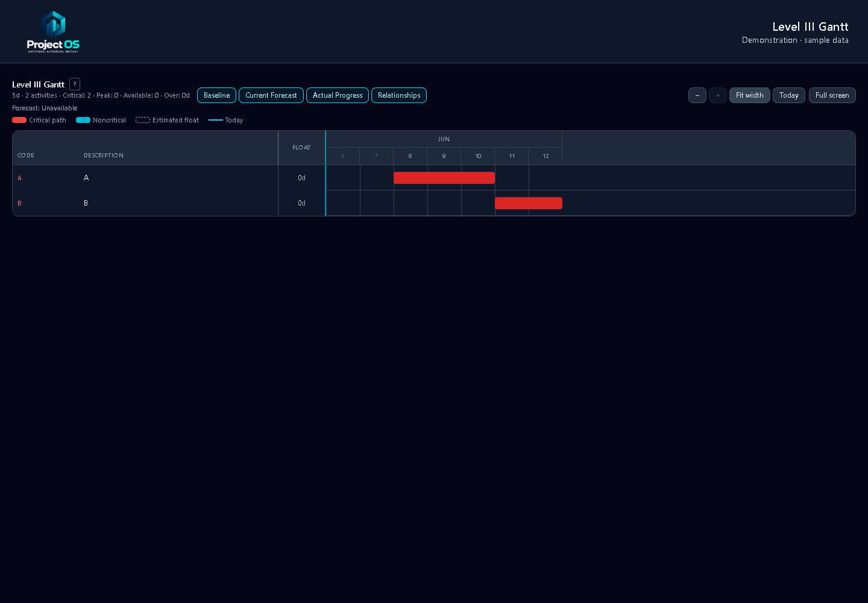The height and width of the screenshot is (603, 868).
Task: Click the FLOAT column header
Action: pyautogui.click(x=301, y=148)
